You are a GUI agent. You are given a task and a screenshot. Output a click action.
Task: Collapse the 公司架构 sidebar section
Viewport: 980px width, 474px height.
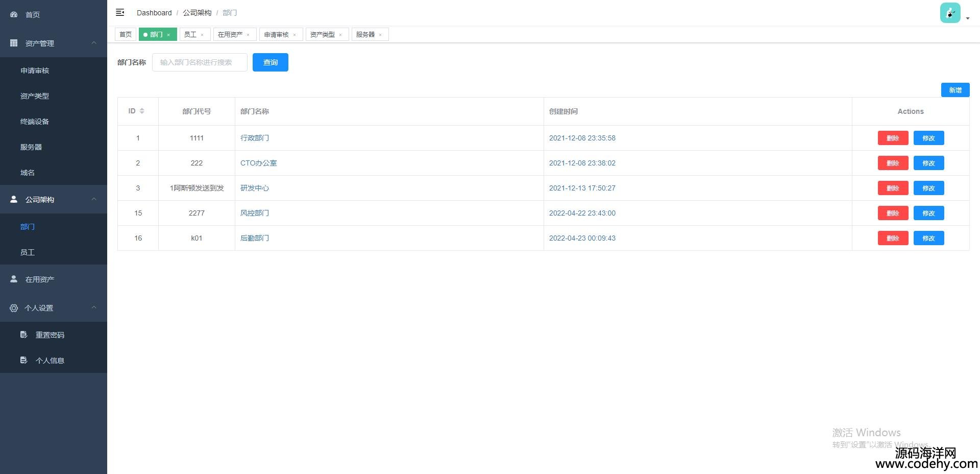[x=94, y=199]
